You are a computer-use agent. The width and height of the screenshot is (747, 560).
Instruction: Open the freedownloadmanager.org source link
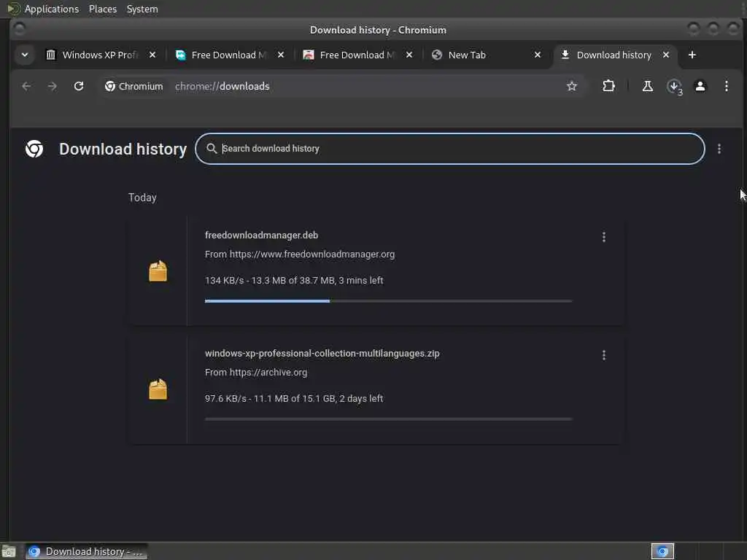312,254
